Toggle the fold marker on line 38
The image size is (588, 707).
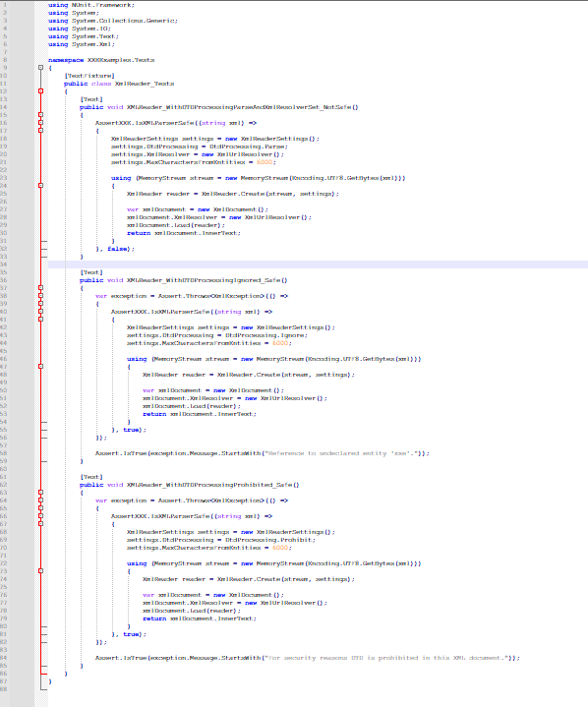(x=40, y=296)
